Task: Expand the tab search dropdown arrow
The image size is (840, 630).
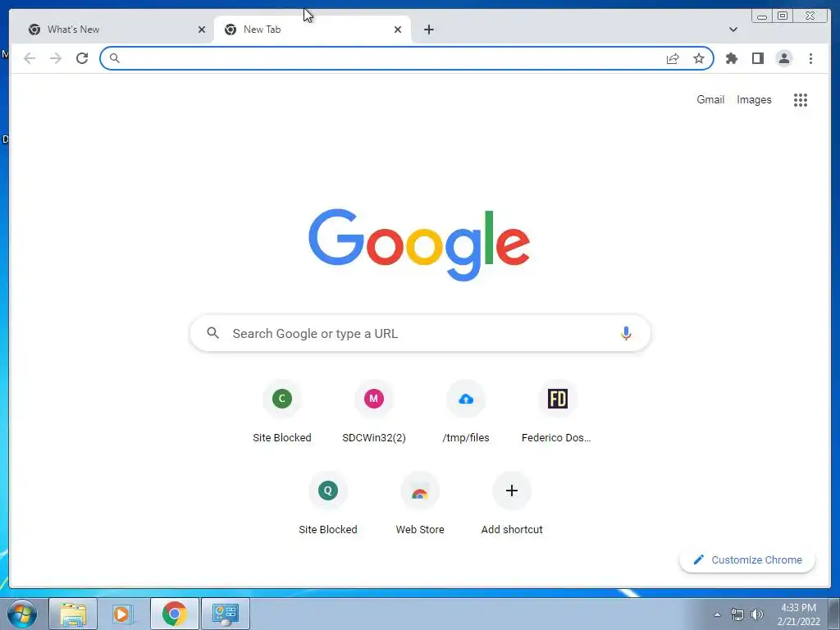Action: pos(733,30)
